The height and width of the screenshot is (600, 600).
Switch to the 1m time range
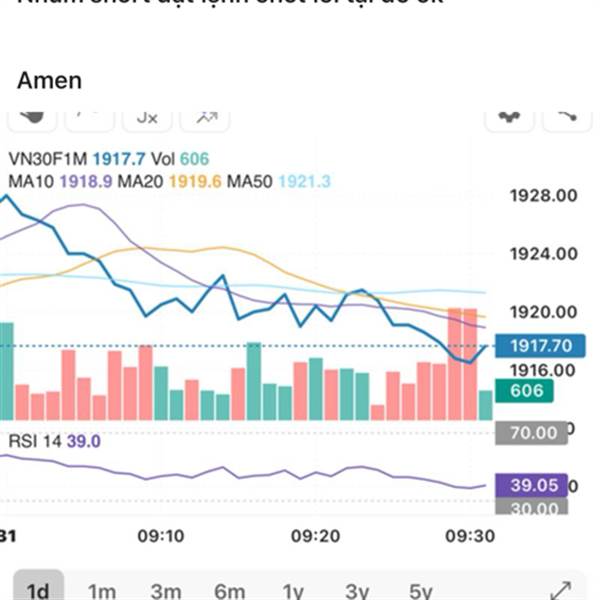102,591
